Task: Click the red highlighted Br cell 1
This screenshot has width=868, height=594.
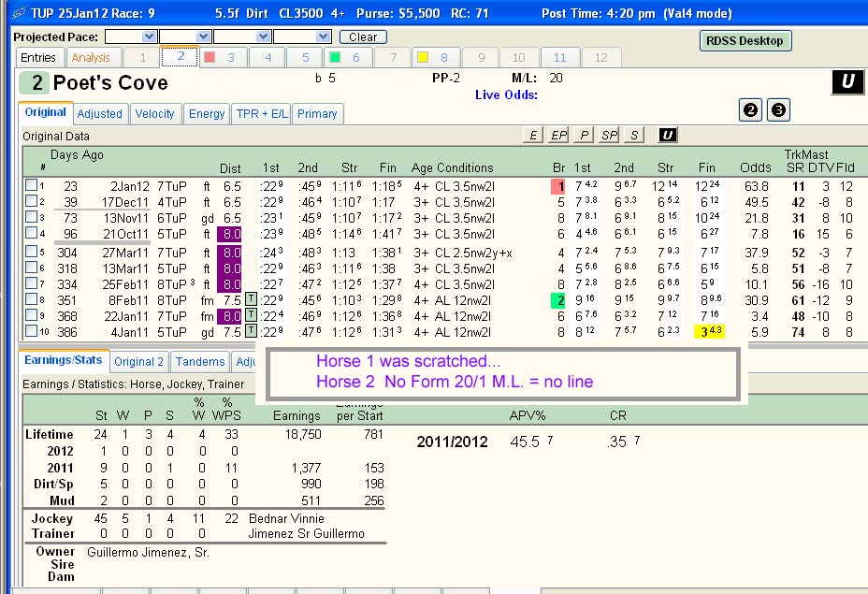Action: pyautogui.click(x=558, y=186)
